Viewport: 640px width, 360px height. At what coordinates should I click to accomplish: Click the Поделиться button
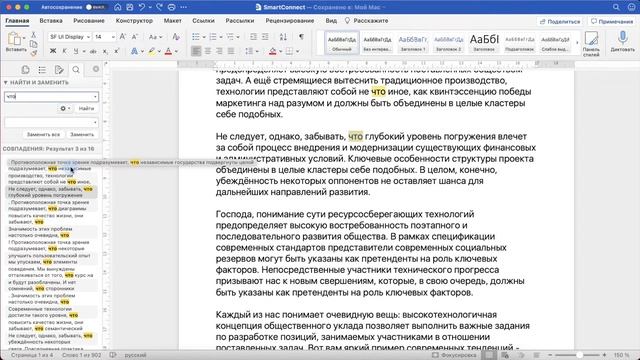click(560, 22)
